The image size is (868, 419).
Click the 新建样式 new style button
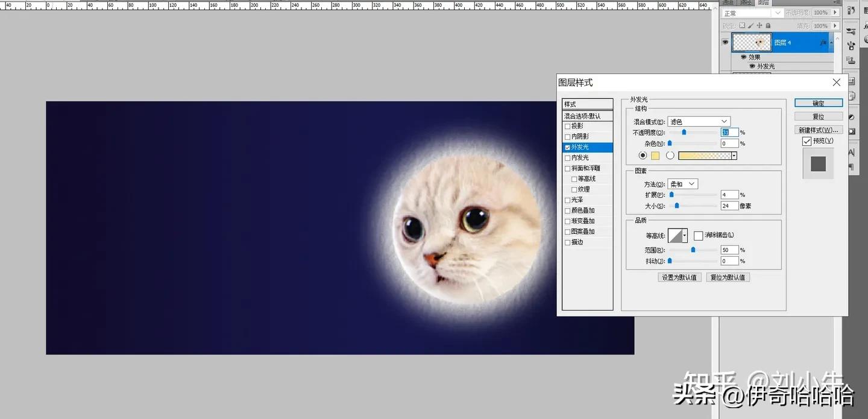point(819,130)
